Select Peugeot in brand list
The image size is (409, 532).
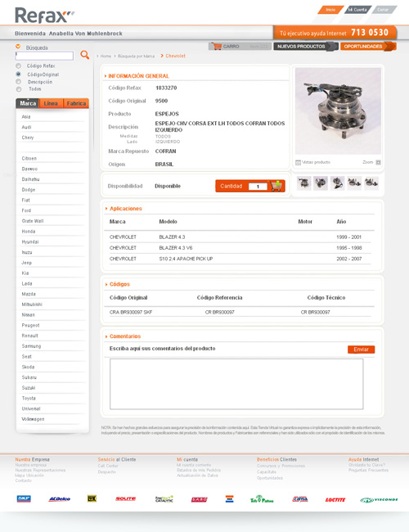pos(30,326)
